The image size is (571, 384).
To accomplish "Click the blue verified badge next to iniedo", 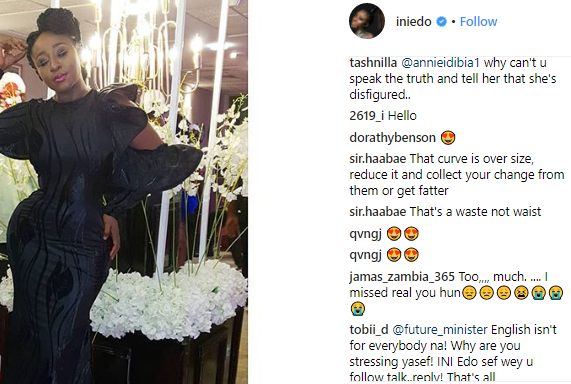I will [441, 21].
